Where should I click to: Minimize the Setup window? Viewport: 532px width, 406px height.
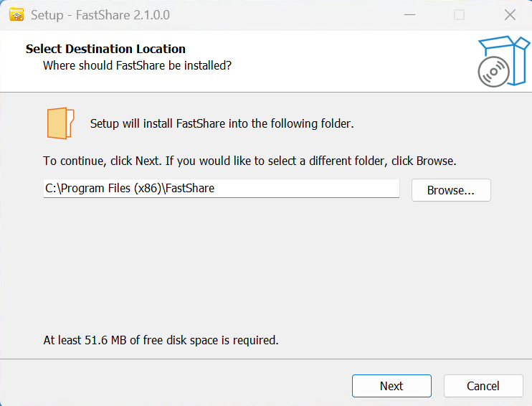[409, 15]
